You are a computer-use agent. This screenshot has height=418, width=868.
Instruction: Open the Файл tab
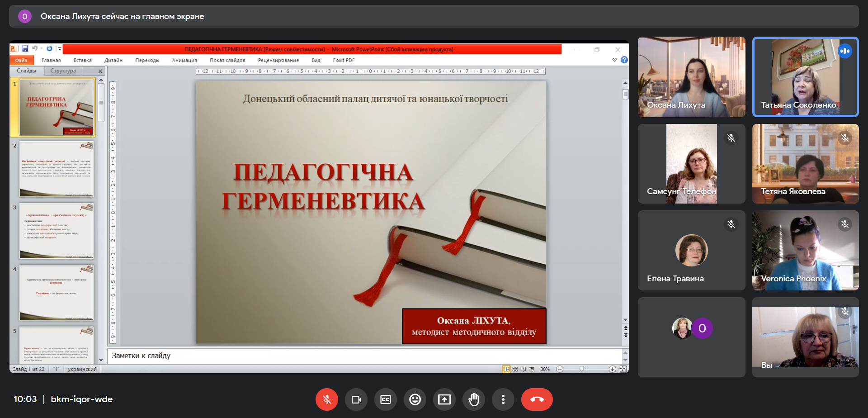point(21,60)
